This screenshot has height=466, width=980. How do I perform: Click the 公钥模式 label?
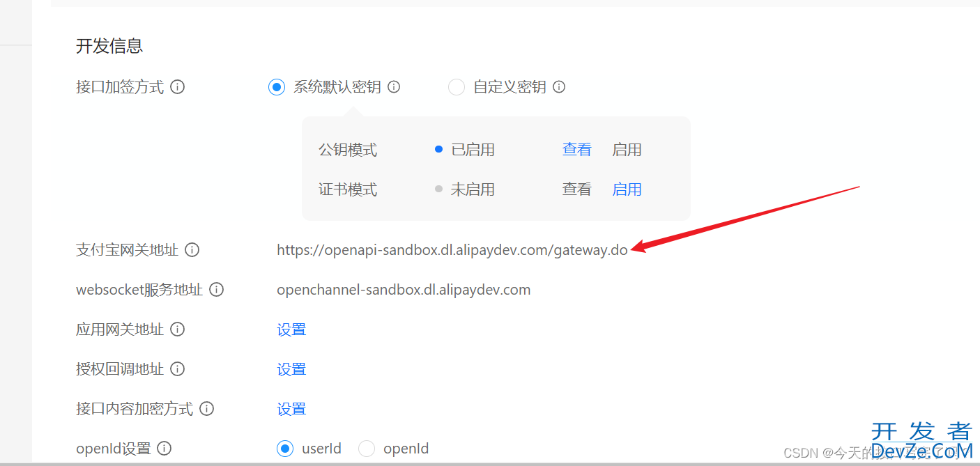pos(348,150)
